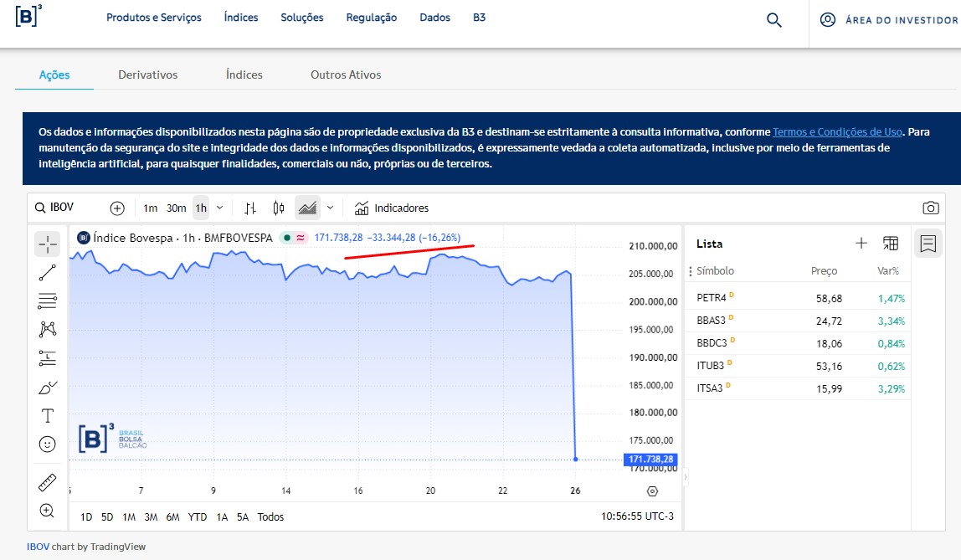Toggle the watchlist side panel icon

(x=928, y=244)
